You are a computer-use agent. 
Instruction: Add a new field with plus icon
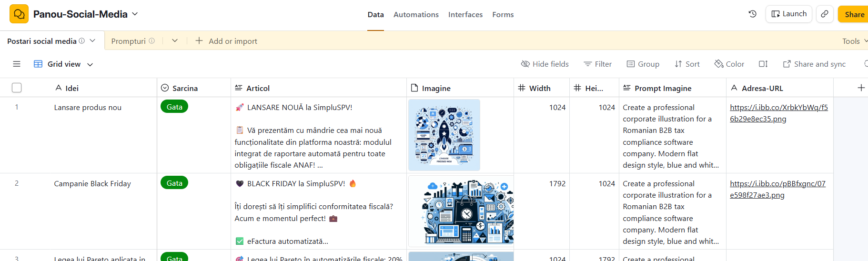click(x=861, y=88)
